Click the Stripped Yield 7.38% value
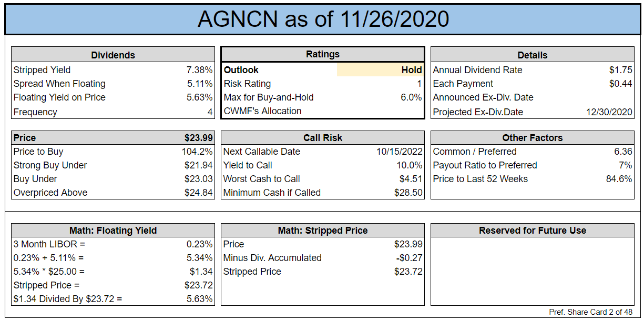The image size is (644, 320). 199,70
